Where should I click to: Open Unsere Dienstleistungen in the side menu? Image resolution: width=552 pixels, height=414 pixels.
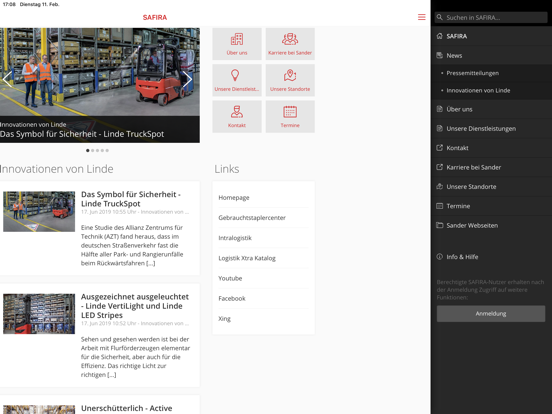tap(491, 128)
